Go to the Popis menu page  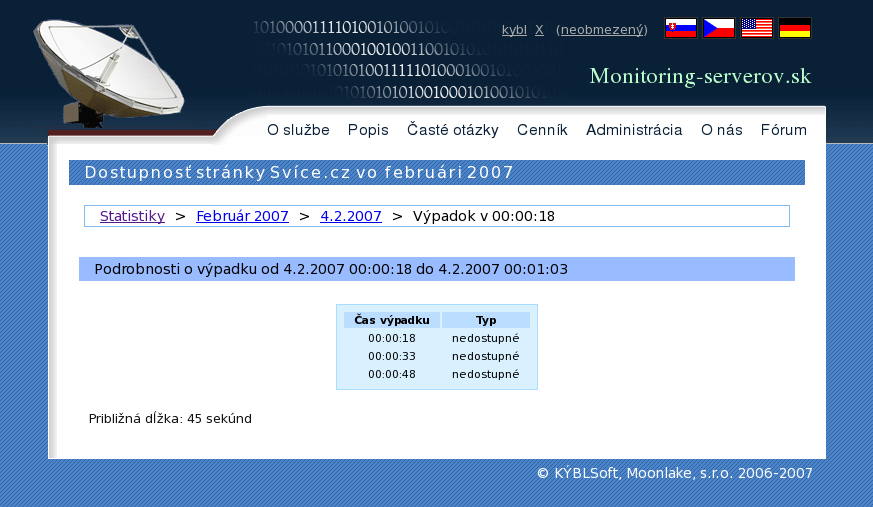(x=368, y=130)
